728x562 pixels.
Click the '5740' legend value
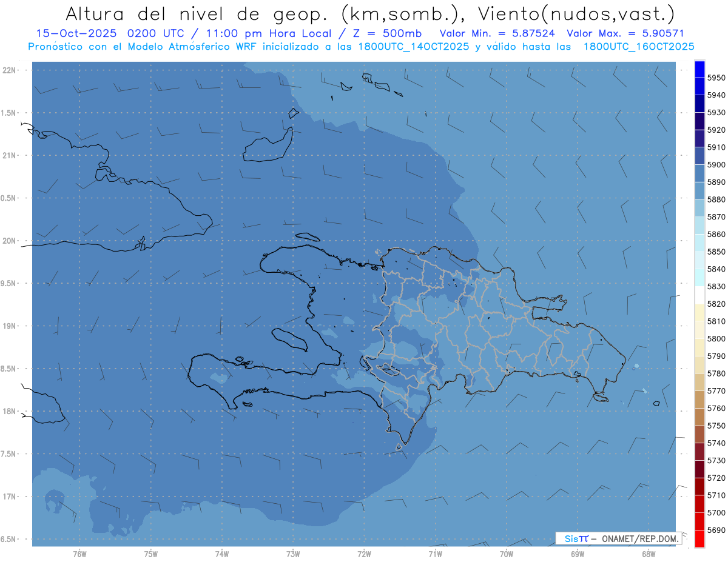point(716,443)
